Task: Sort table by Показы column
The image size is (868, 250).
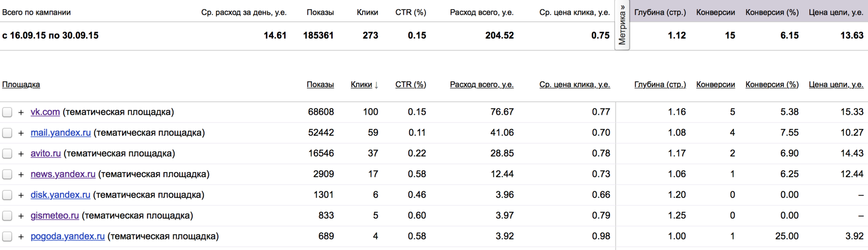Action: pyautogui.click(x=320, y=85)
